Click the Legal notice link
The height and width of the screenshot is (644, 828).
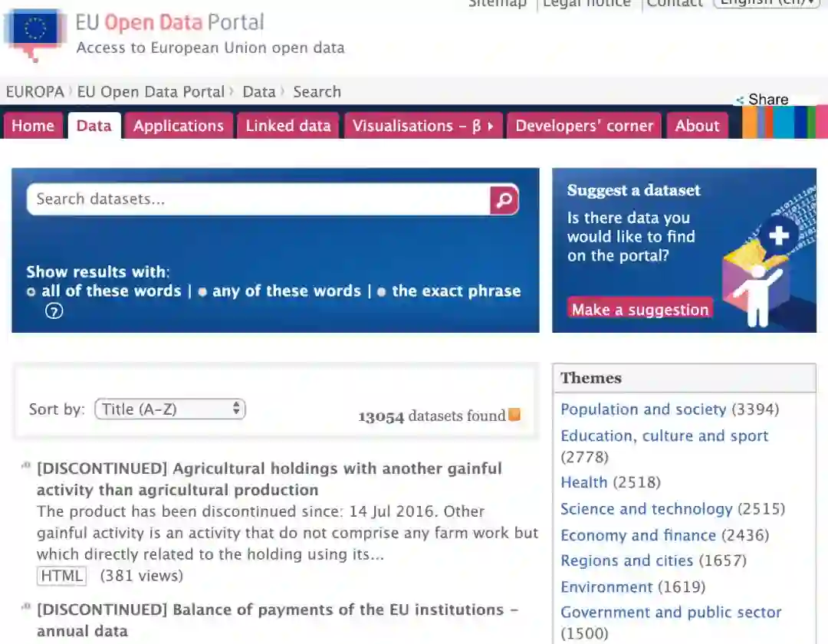(586, 3)
